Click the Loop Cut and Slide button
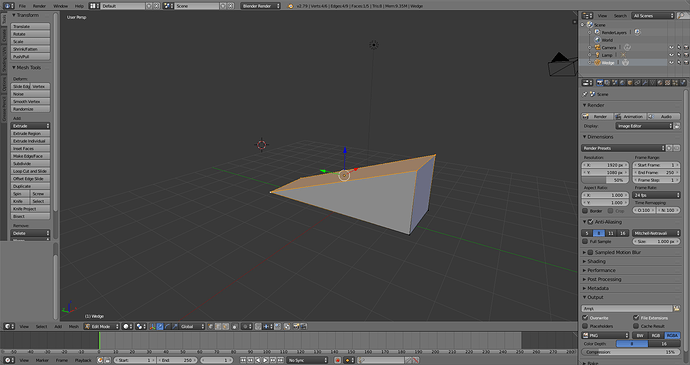The width and height of the screenshot is (690, 365). [x=30, y=171]
